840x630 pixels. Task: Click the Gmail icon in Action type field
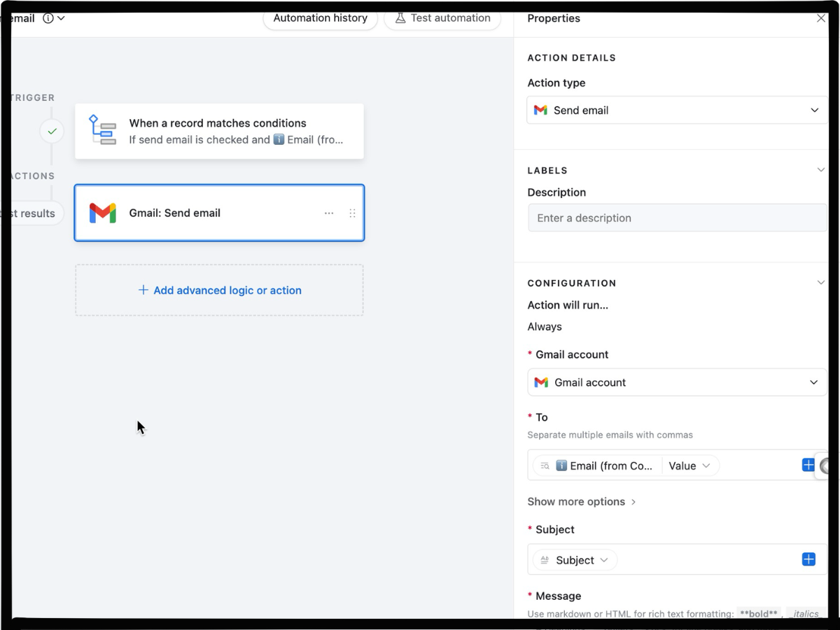(x=540, y=110)
